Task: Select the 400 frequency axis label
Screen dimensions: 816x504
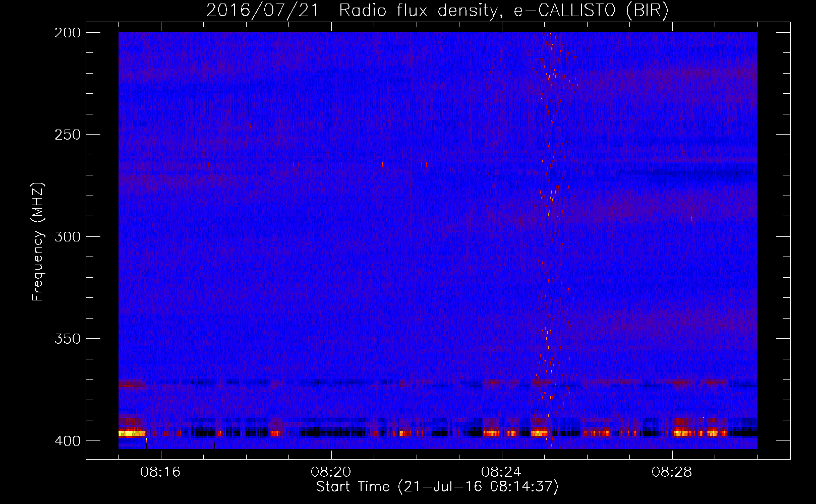Action: [67, 441]
